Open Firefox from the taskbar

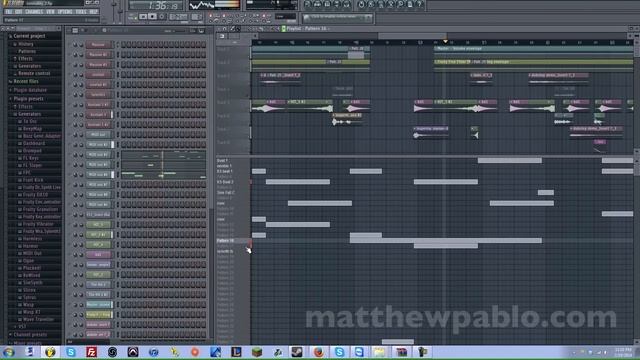318,352
